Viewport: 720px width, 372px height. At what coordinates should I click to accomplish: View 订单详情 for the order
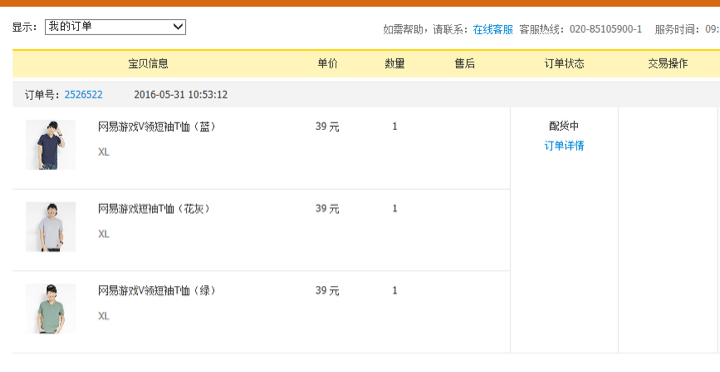point(564,146)
